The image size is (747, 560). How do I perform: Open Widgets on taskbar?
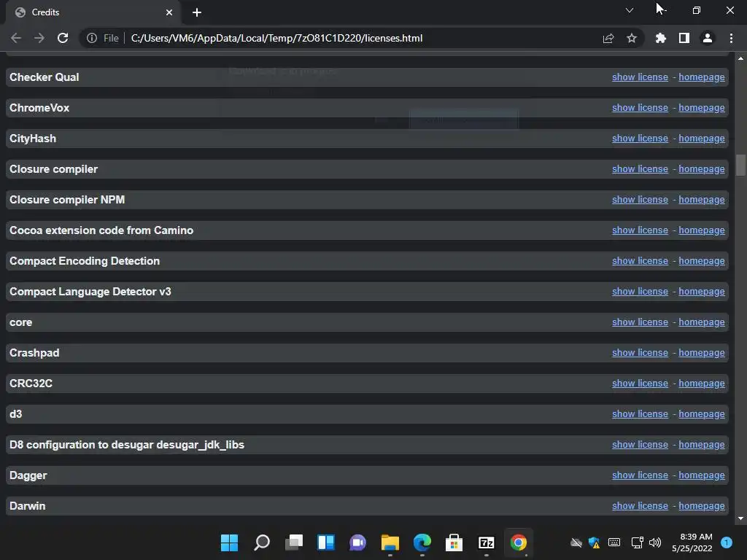tap(326, 542)
